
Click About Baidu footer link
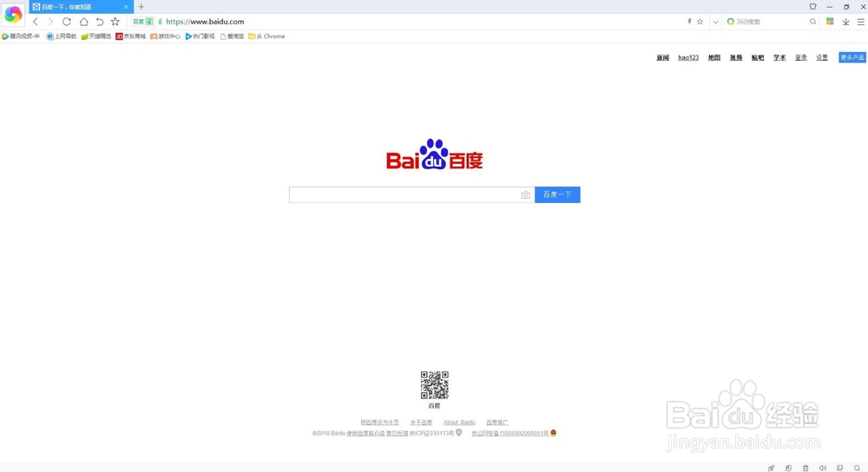click(459, 423)
